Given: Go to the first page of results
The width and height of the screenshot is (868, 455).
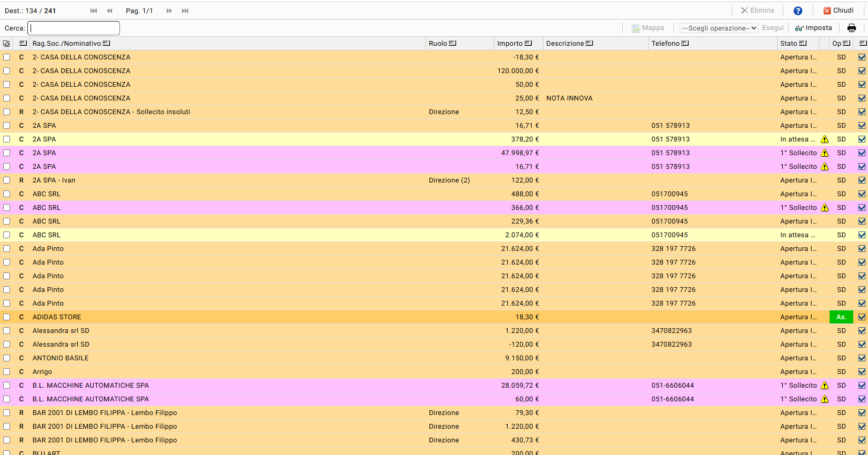Looking at the screenshot, I should coord(94,11).
